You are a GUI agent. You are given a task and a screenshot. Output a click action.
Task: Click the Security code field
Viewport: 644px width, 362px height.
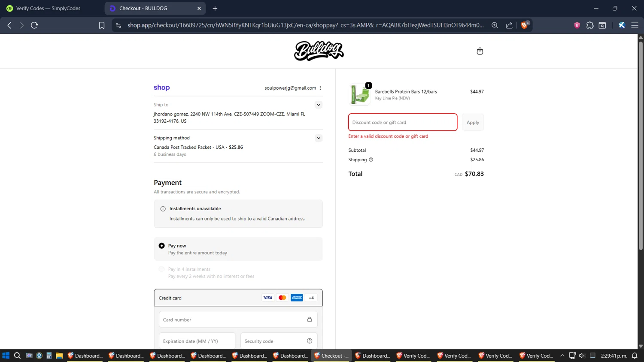[279, 341]
